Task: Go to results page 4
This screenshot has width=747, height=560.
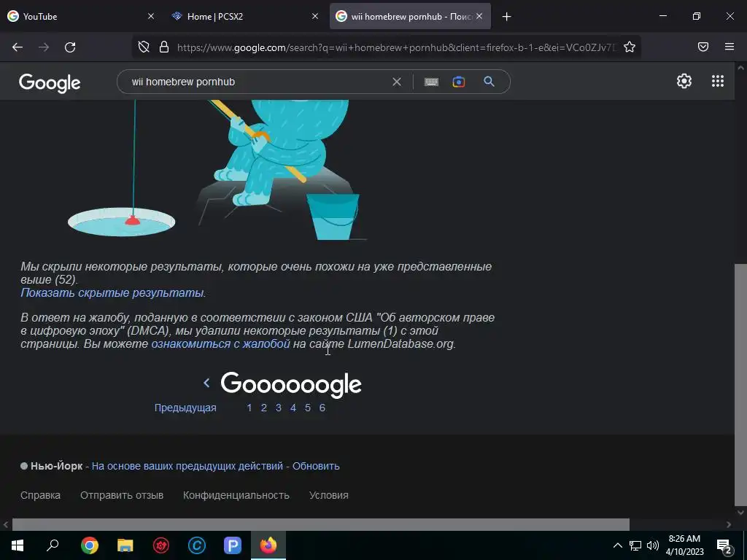Action: point(293,408)
